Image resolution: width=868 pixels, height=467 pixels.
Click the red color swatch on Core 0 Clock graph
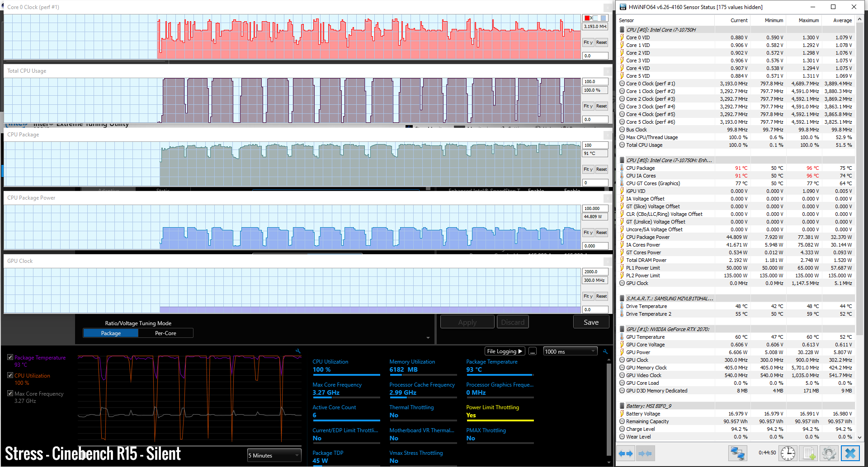[x=587, y=18]
